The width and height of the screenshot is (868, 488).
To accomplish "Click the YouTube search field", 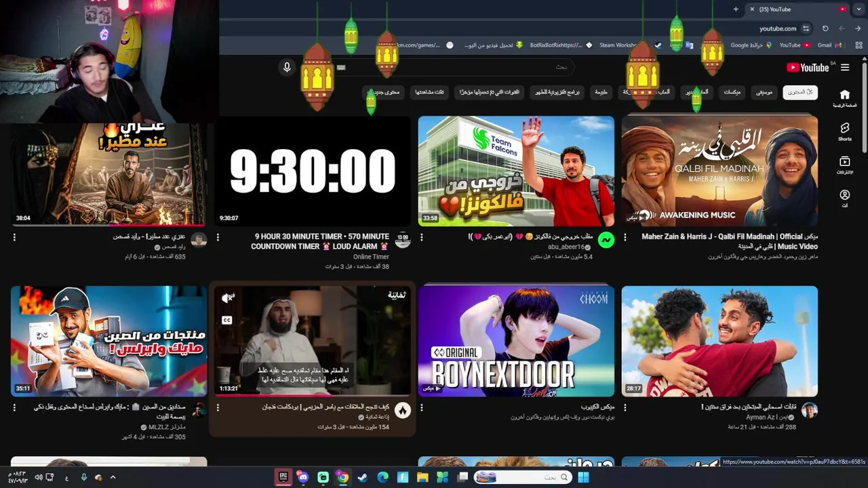I will tap(454, 67).
